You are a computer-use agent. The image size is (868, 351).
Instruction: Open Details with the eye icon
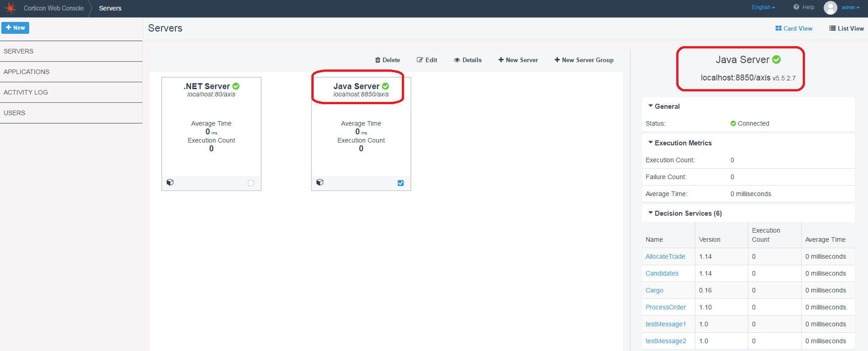pos(468,60)
